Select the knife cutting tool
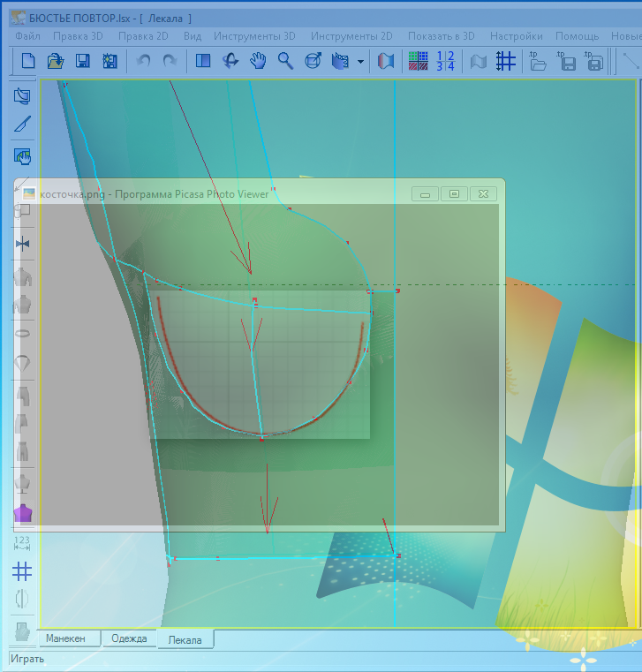The image size is (642, 672). pyautogui.click(x=22, y=124)
